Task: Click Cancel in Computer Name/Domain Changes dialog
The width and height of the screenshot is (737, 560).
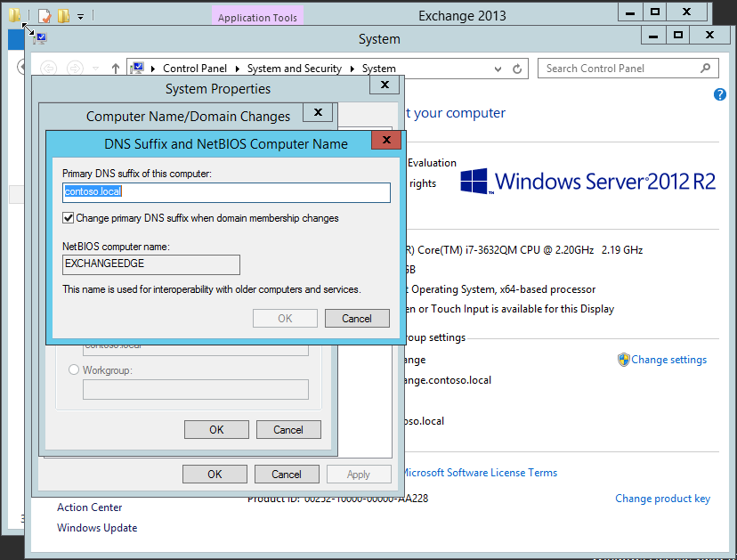Action: tap(288, 429)
